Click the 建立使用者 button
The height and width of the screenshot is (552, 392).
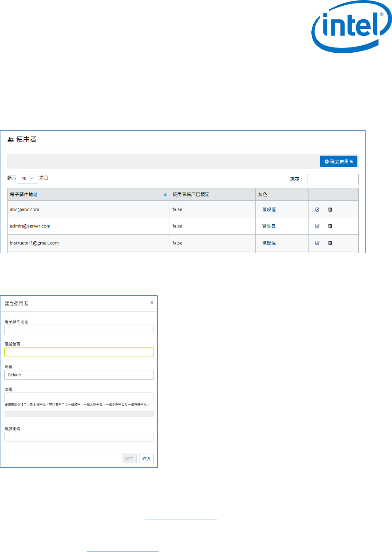click(x=338, y=161)
